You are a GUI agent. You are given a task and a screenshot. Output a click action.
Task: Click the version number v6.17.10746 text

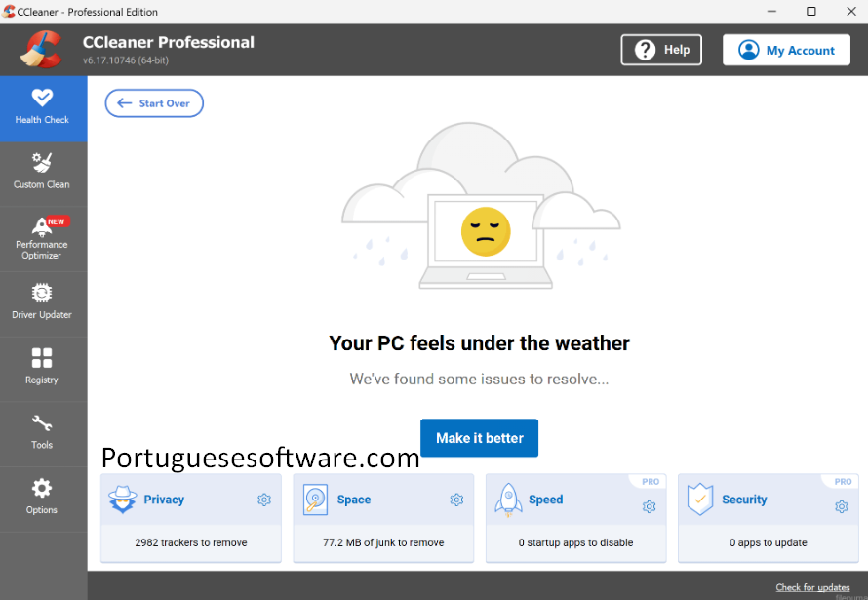pyautogui.click(x=126, y=60)
